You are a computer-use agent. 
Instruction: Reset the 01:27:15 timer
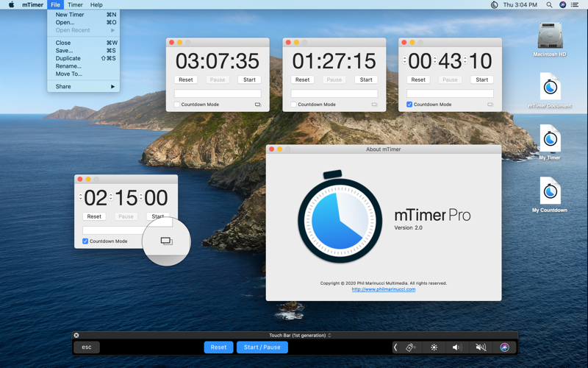tap(302, 79)
